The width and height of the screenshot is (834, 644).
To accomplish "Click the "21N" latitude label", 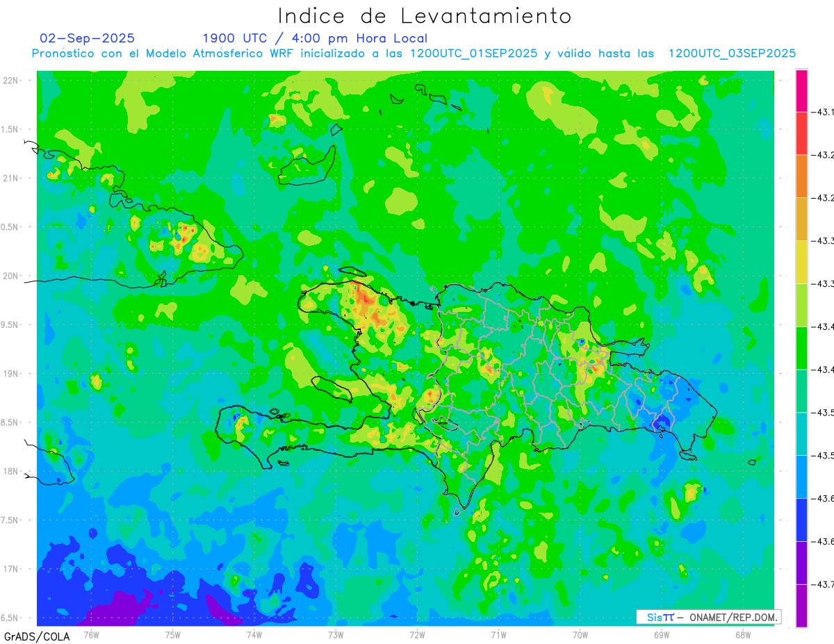I will tap(11, 178).
